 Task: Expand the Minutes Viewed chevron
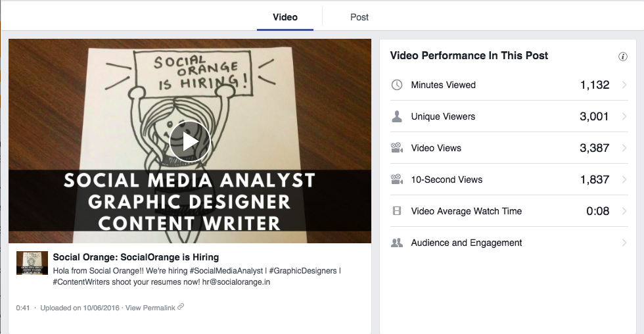coord(624,85)
